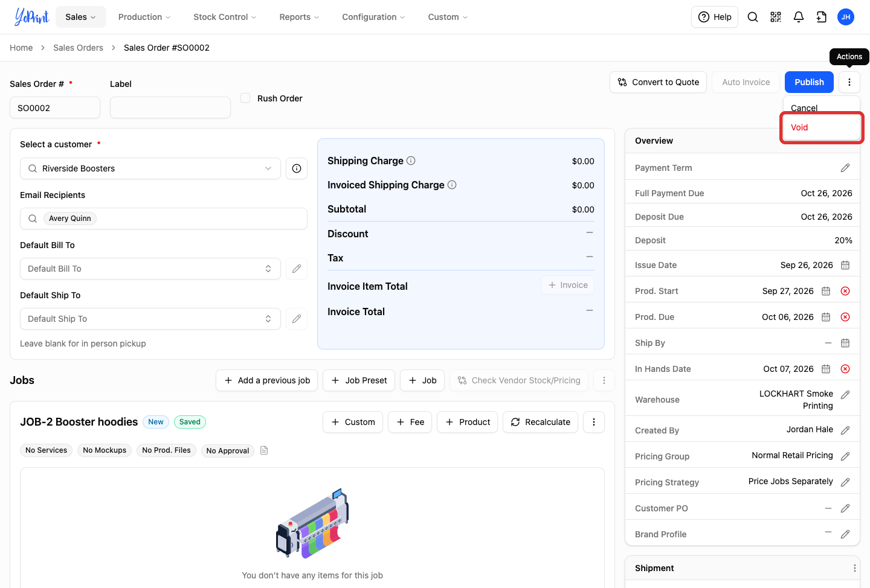
Task: Open the QR code scanner icon
Action: 776,17
